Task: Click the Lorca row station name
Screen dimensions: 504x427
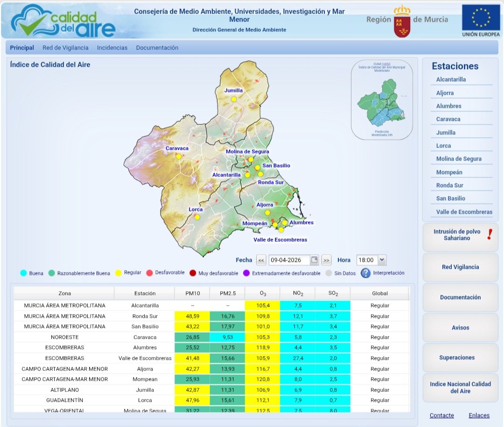Action: (x=145, y=400)
